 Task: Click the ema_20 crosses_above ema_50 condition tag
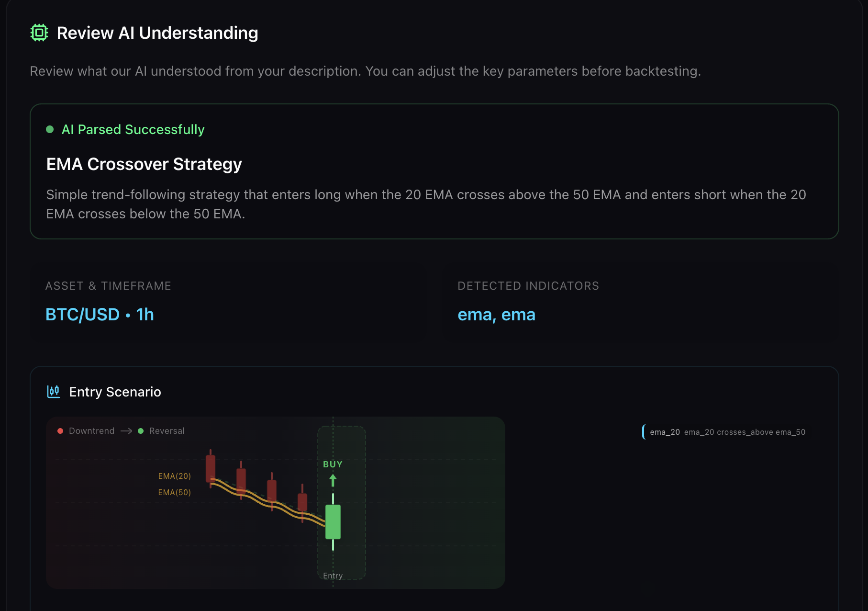coord(727,432)
